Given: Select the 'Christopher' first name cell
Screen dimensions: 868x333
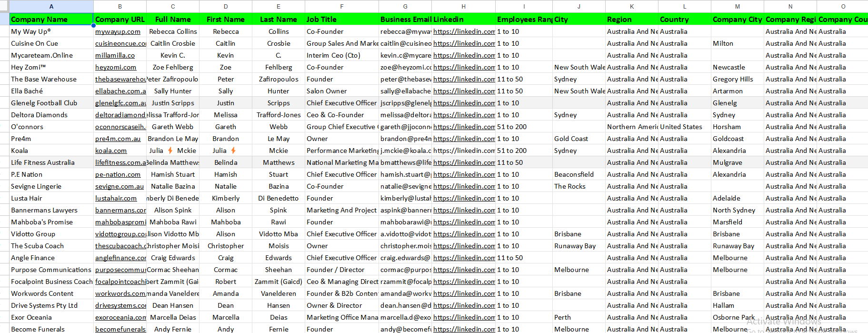Looking at the screenshot, I should [226, 246].
